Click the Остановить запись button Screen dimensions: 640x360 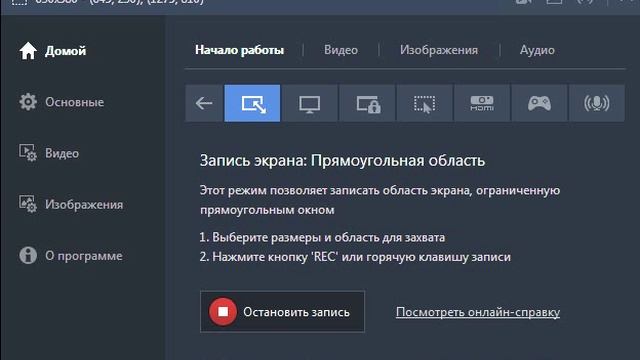point(282,311)
